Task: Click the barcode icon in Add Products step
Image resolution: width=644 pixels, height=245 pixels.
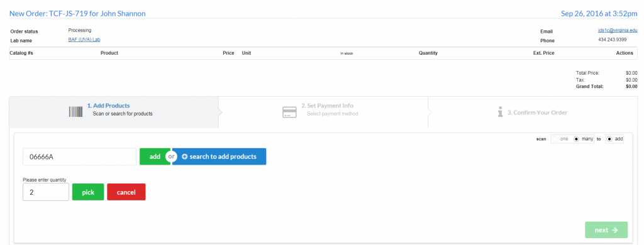Action: point(76,112)
